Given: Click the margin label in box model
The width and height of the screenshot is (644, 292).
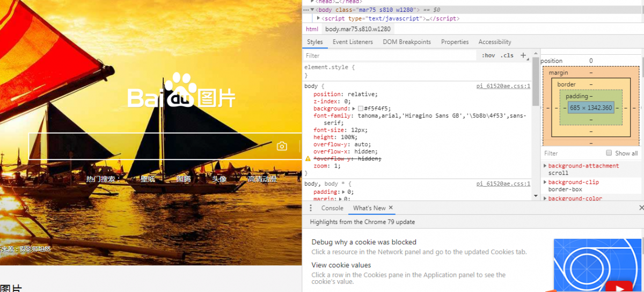Looking at the screenshot, I should [558, 72].
